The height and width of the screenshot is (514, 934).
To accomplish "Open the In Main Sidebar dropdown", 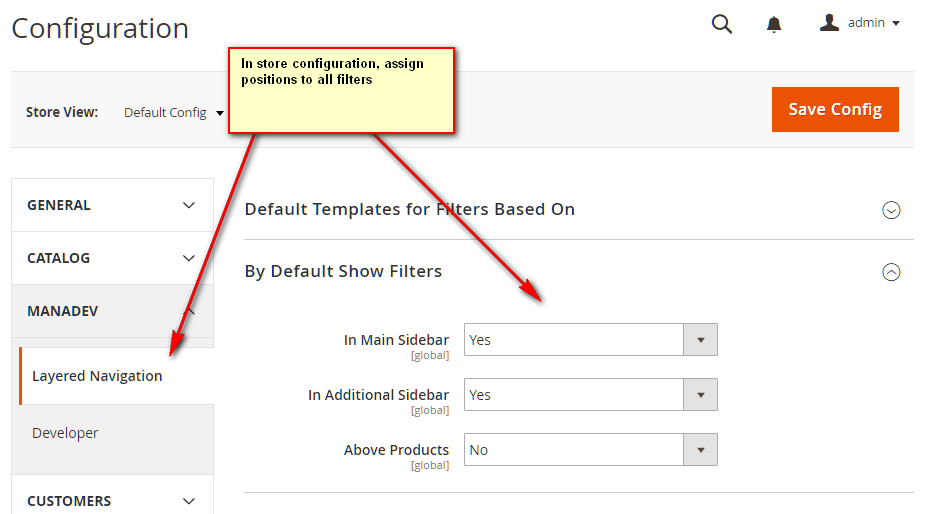I will tap(590, 340).
